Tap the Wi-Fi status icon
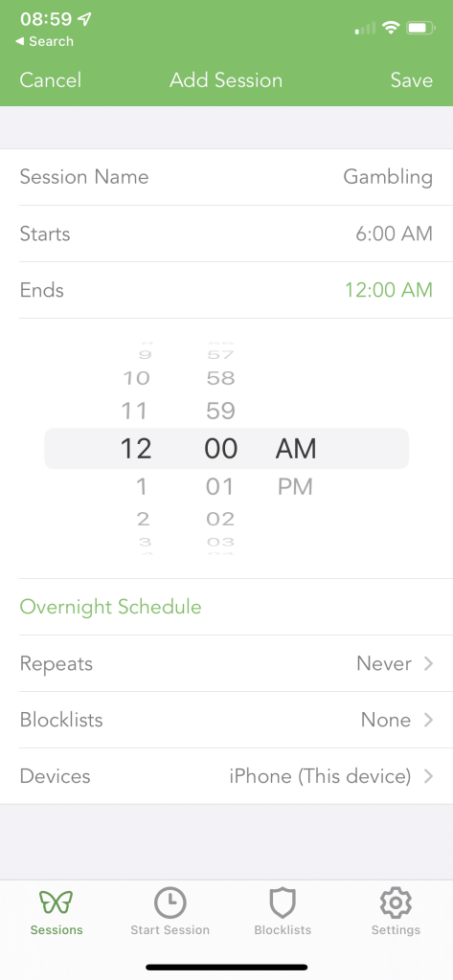Image resolution: width=453 pixels, height=980 pixels. point(391,28)
